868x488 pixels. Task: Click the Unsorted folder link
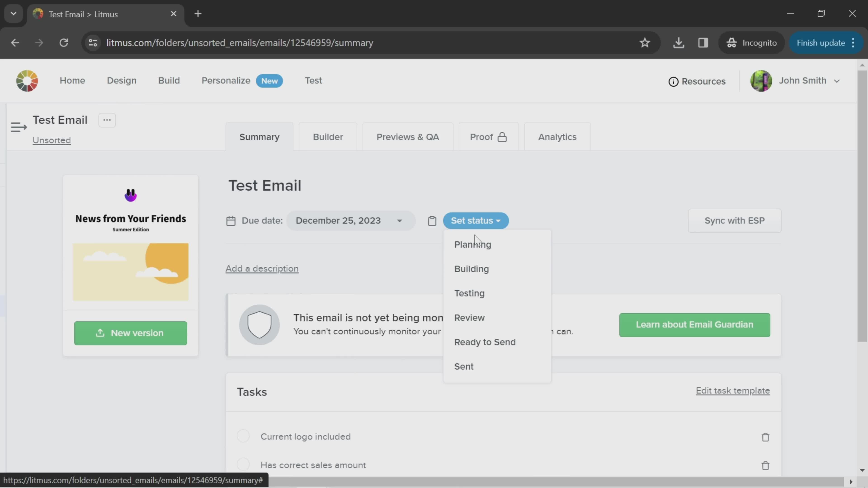pos(52,140)
